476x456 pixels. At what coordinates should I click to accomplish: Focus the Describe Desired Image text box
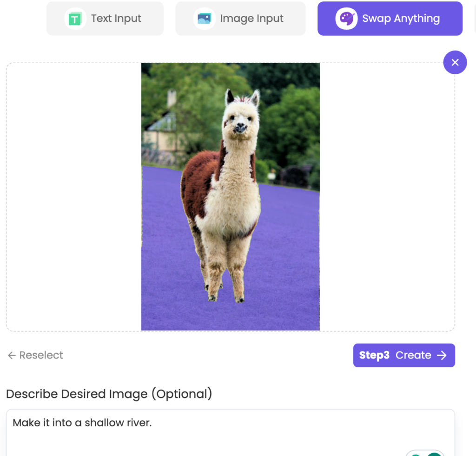[x=231, y=433]
